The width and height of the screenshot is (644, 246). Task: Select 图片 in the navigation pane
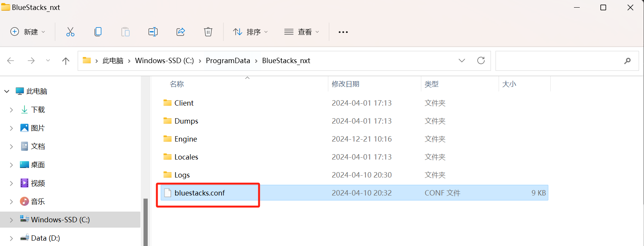click(x=38, y=128)
